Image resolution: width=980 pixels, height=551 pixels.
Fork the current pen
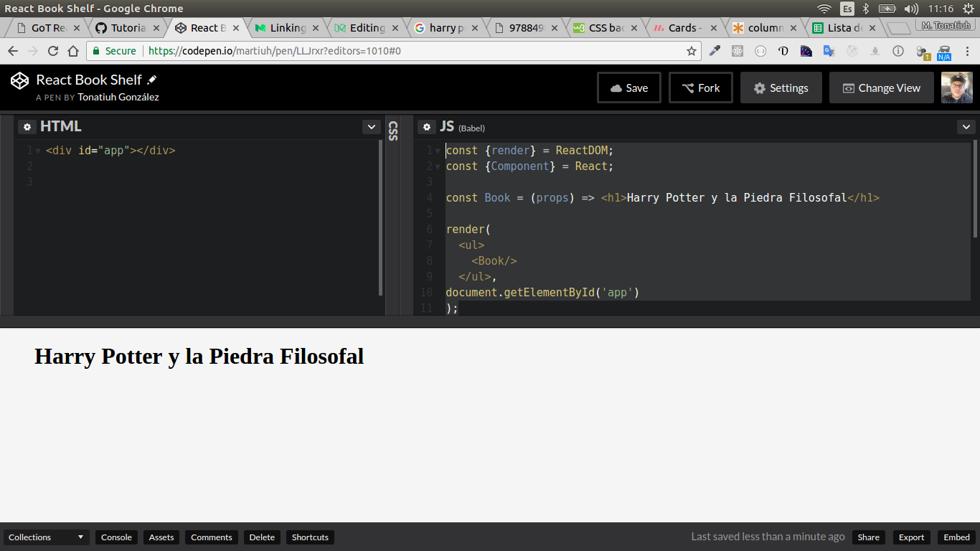click(700, 87)
